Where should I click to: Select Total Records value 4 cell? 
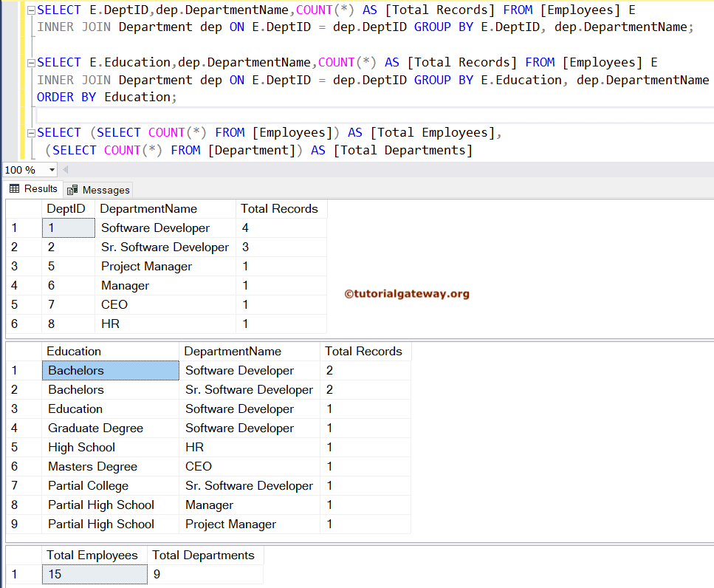click(x=281, y=228)
